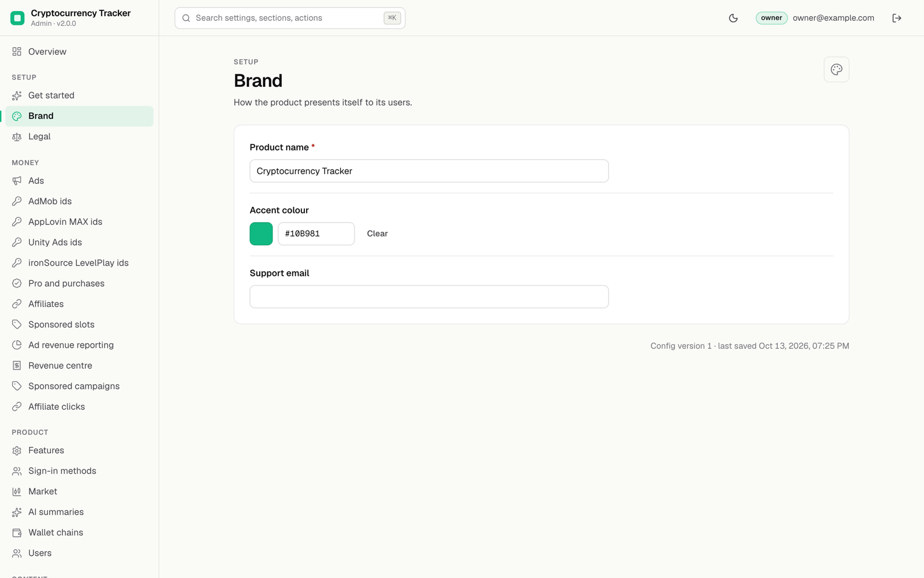Image resolution: width=924 pixels, height=578 pixels.
Task: Click the Support email input field
Action: (429, 297)
